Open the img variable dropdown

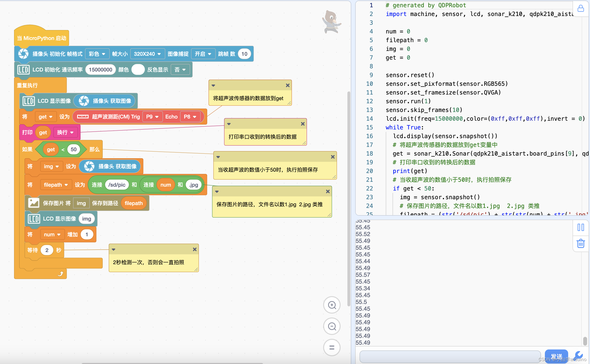tap(51, 166)
